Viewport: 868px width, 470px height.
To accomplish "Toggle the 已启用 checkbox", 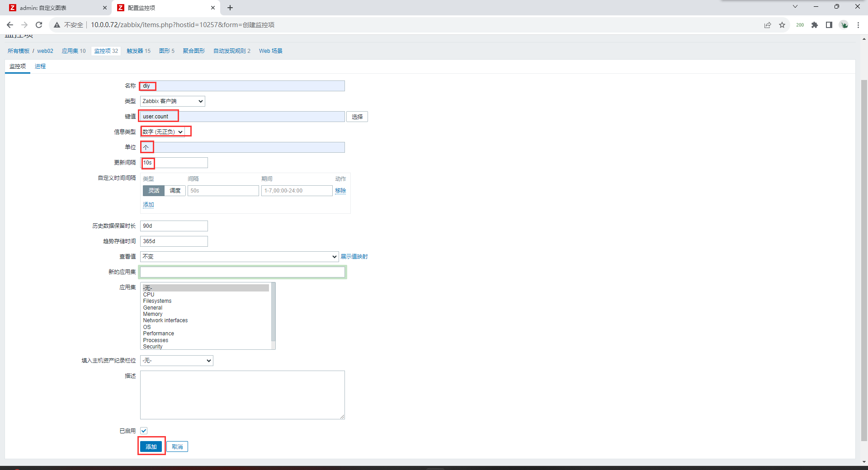I will tap(144, 431).
